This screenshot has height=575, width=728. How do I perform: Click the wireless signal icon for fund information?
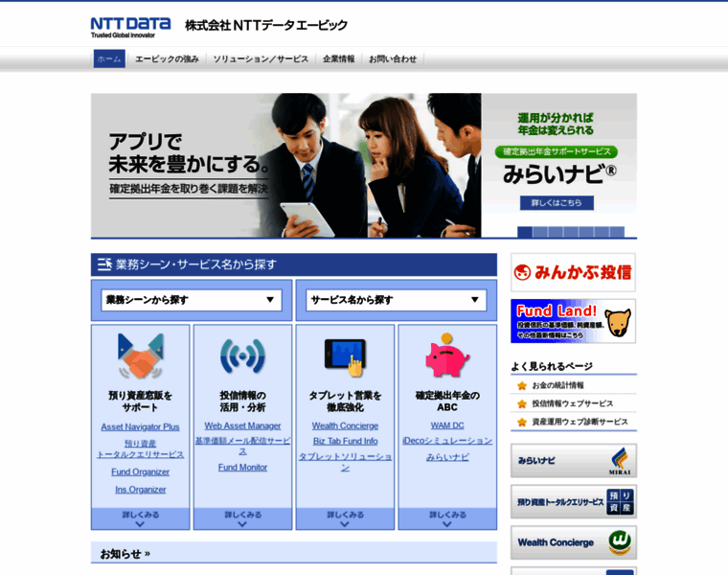(242, 356)
